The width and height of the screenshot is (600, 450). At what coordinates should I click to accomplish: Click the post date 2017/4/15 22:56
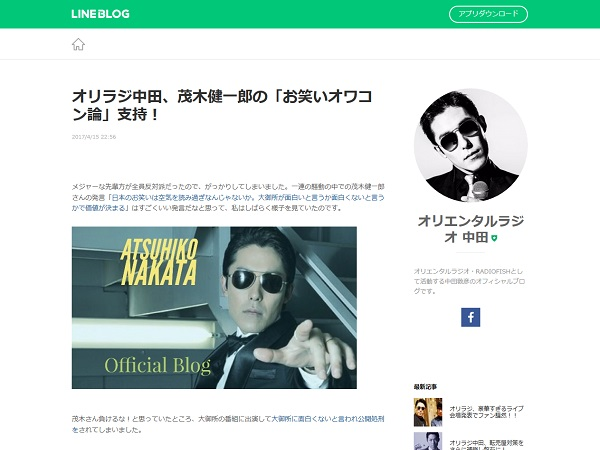94,137
